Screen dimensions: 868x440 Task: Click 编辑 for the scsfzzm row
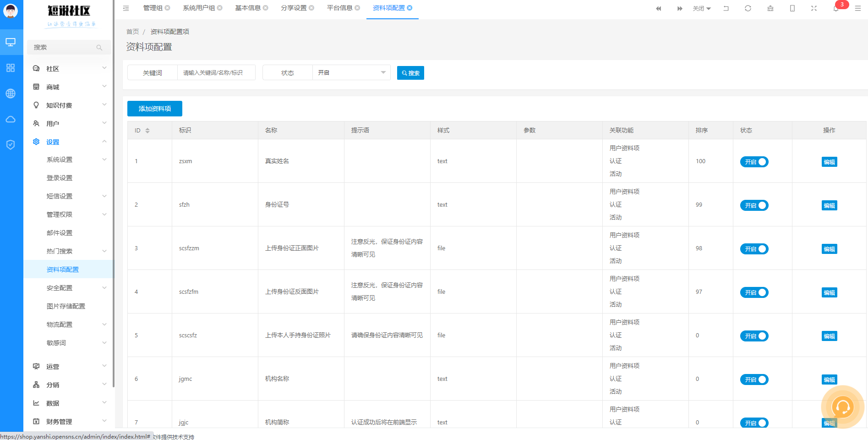pyautogui.click(x=829, y=249)
